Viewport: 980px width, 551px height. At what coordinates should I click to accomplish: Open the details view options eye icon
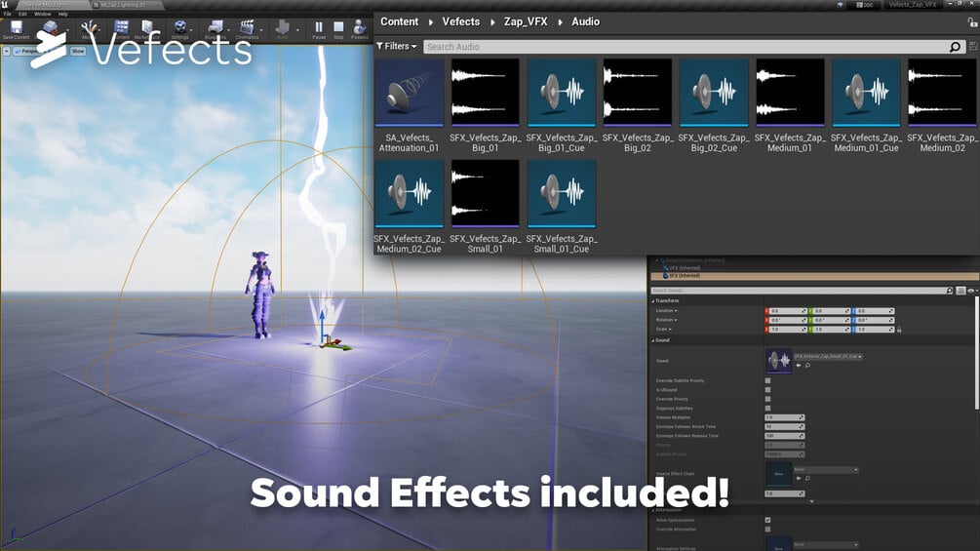click(x=971, y=291)
